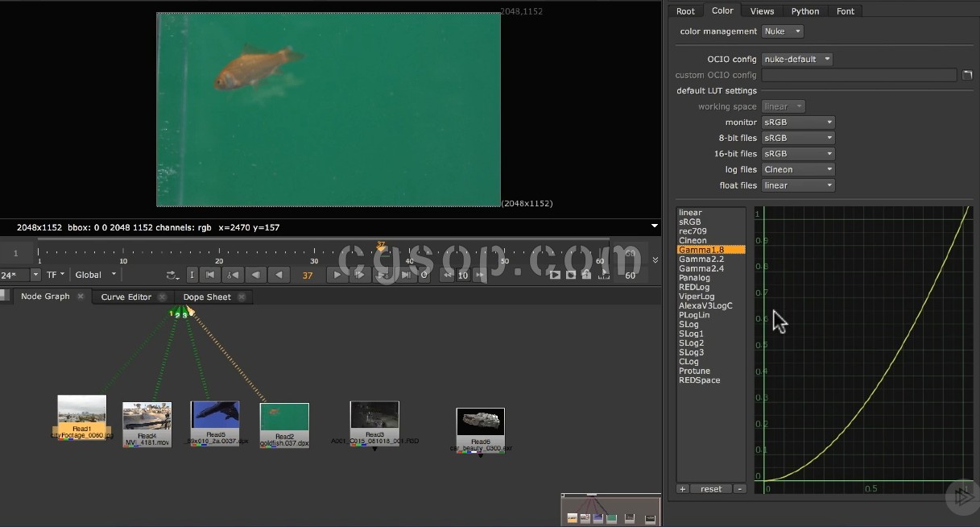Open the Dope Sheet tab

pyautogui.click(x=207, y=297)
